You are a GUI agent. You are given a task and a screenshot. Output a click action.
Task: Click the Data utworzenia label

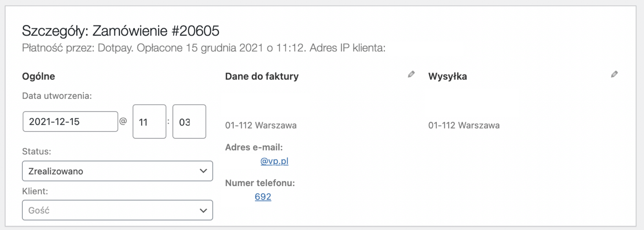57,96
